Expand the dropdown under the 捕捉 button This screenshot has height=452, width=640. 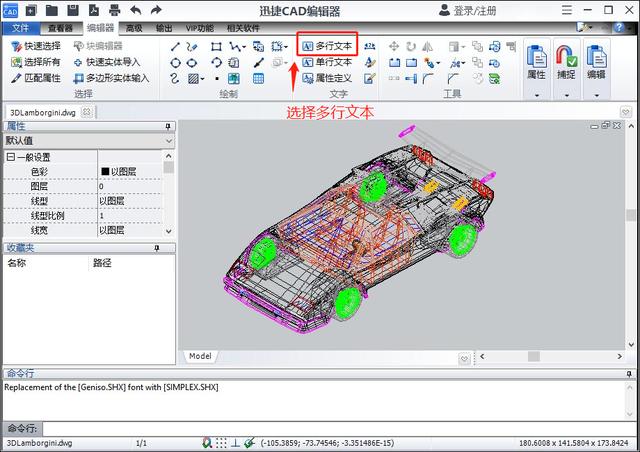coord(566,96)
